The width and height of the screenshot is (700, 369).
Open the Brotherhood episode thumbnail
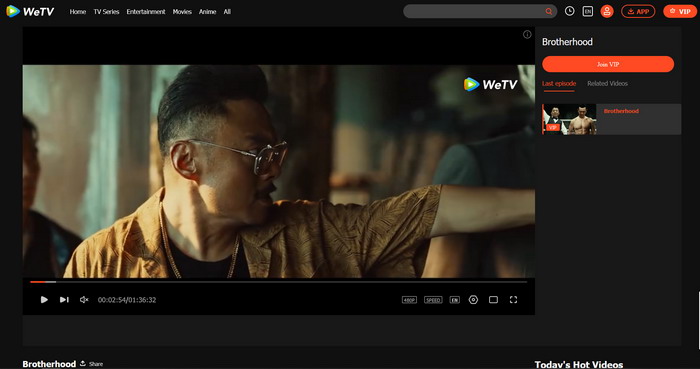tap(569, 119)
